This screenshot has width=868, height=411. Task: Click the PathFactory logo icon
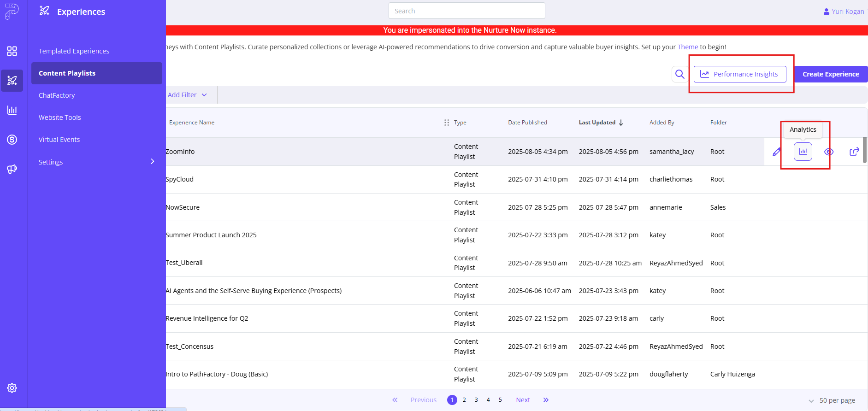pyautogui.click(x=12, y=11)
